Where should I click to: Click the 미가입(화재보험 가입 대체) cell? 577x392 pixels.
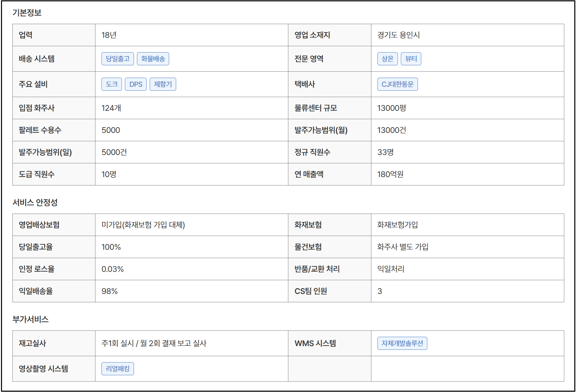point(143,225)
